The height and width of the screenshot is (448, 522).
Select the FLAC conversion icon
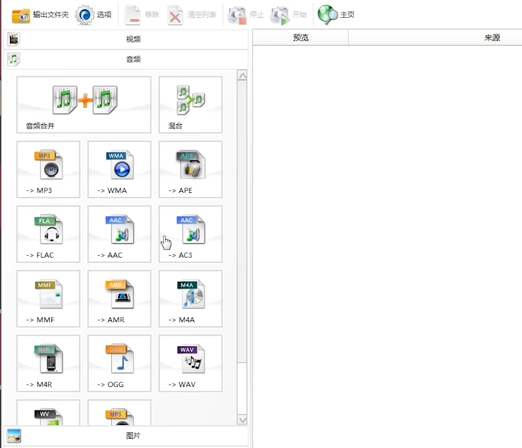pyautogui.click(x=48, y=234)
